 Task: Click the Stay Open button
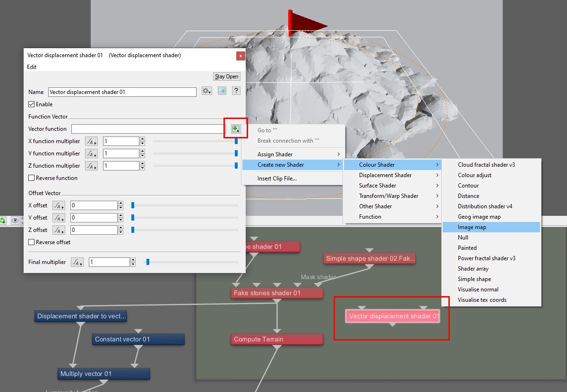pos(227,77)
